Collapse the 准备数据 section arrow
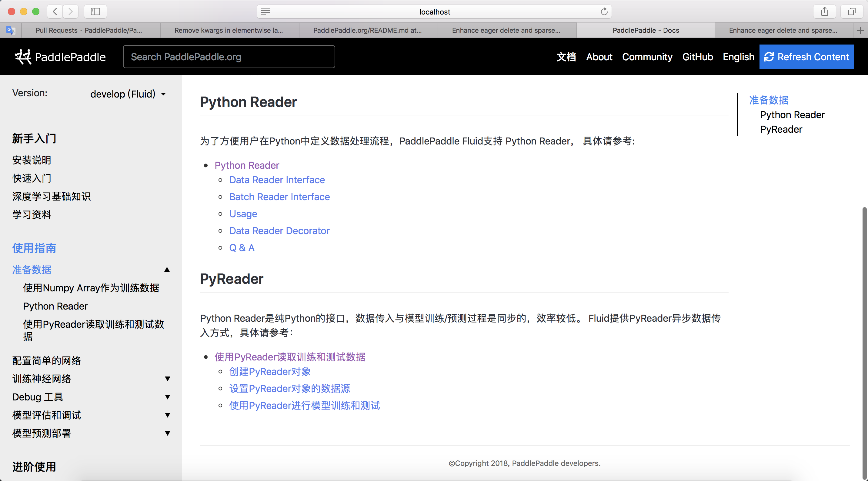 [x=167, y=270]
